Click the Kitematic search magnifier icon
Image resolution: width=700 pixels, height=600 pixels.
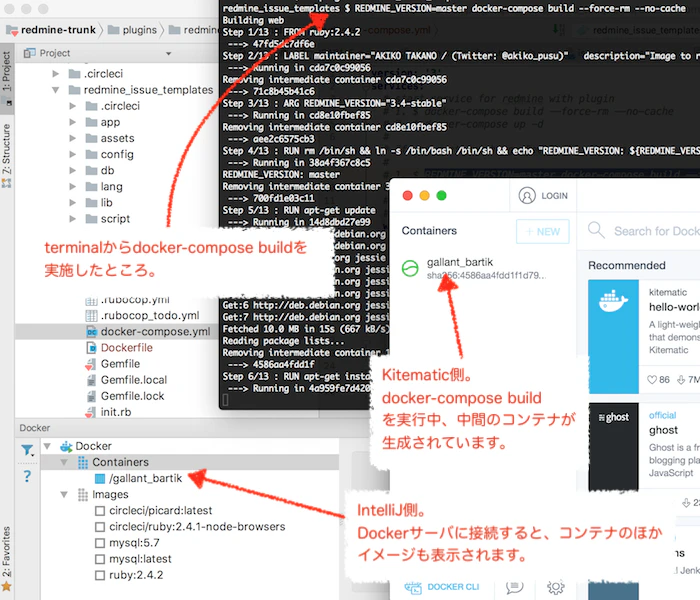596,230
